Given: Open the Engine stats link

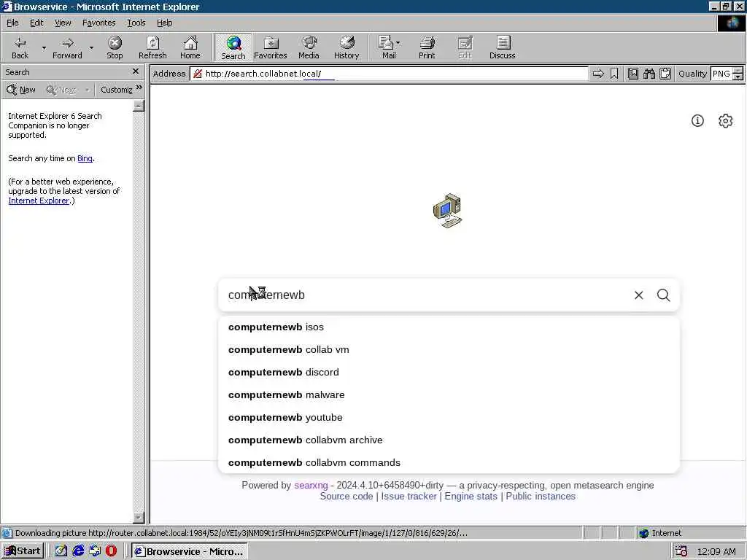Looking at the screenshot, I should tap(471, 496).
